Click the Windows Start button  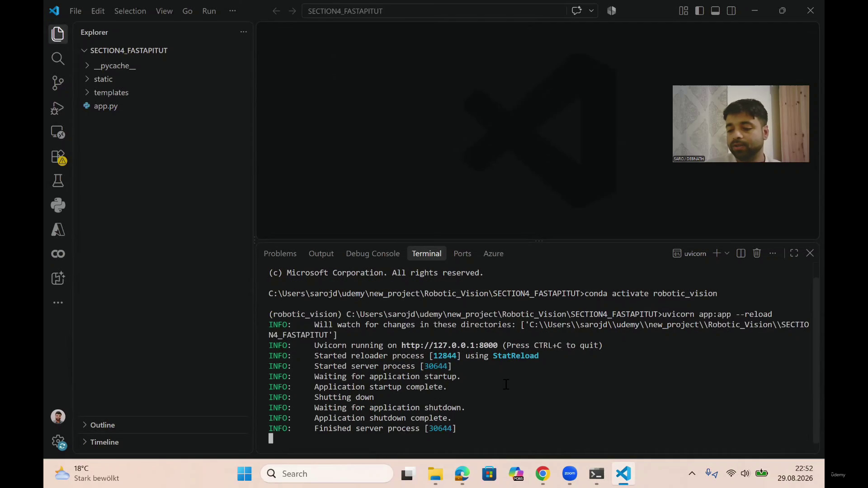[x=244, y=474]
